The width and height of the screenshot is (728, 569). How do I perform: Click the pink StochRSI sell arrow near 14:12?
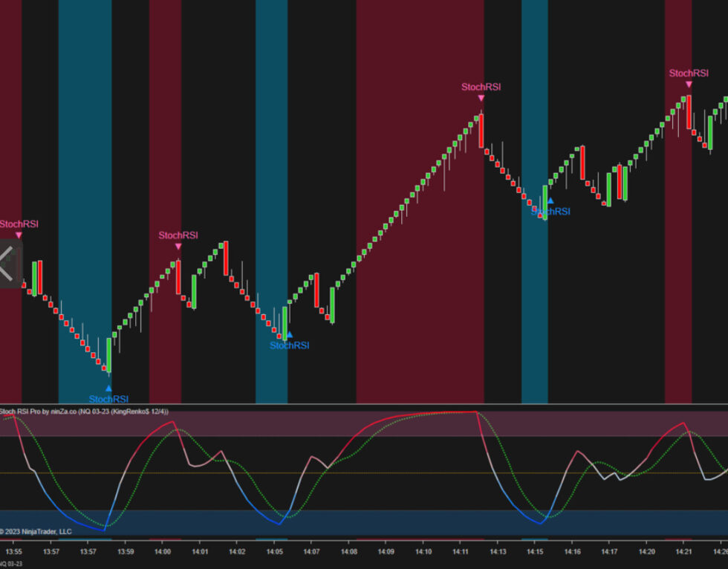[x=481, y=98]
